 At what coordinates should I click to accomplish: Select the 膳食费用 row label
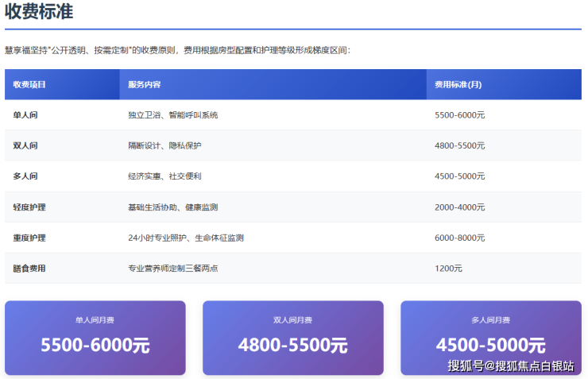(29, 269)
